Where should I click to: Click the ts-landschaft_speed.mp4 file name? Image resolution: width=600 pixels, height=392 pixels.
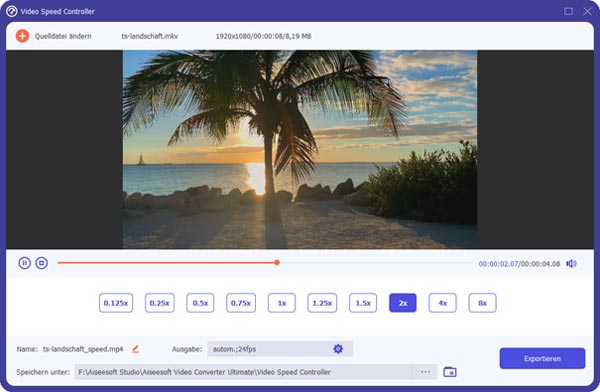(x=83, y=349)
